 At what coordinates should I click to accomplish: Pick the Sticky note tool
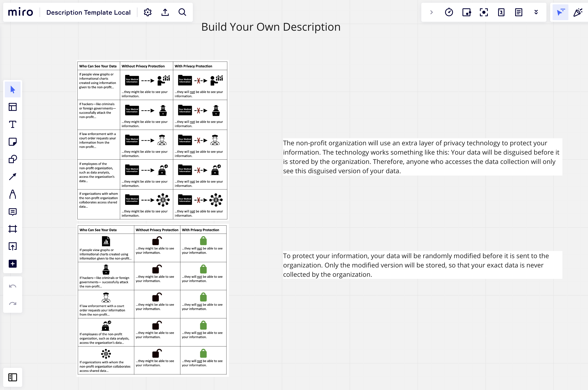pos(13,142)
